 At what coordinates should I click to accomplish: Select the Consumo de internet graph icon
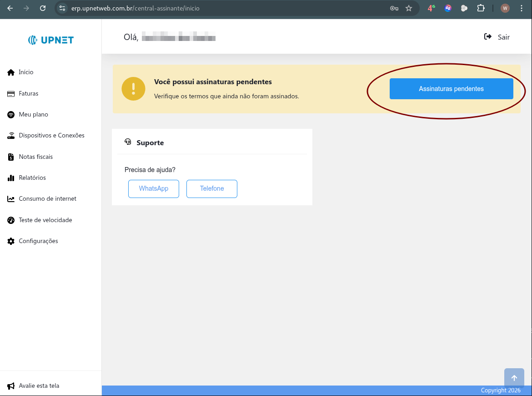click(x=10, y=198)
